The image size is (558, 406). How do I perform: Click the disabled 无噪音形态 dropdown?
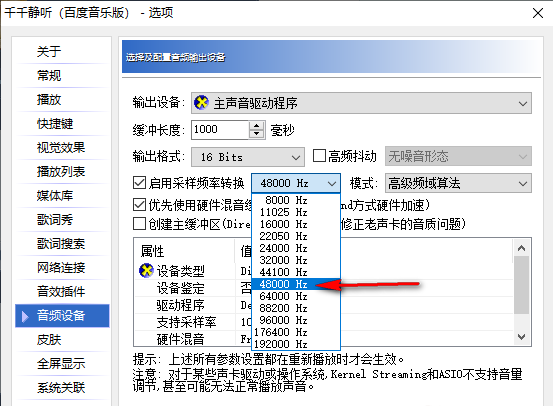coord(458,156)
